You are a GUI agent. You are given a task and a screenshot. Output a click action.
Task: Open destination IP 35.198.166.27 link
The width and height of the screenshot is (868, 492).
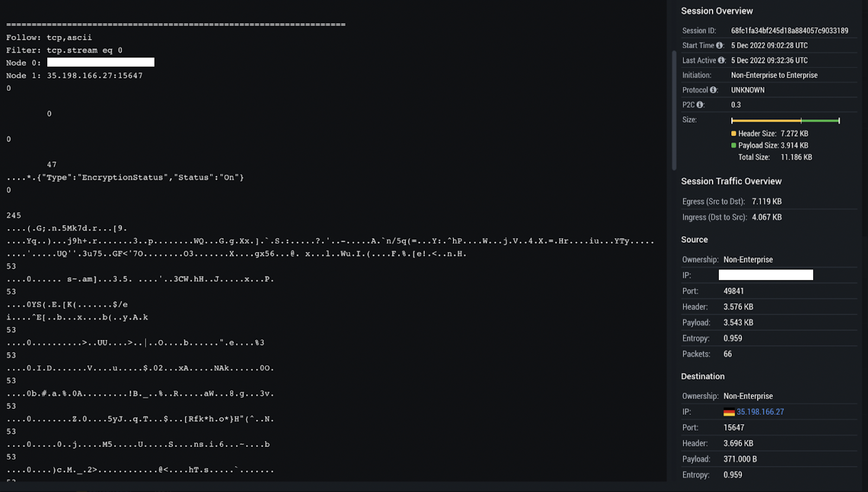760,412
